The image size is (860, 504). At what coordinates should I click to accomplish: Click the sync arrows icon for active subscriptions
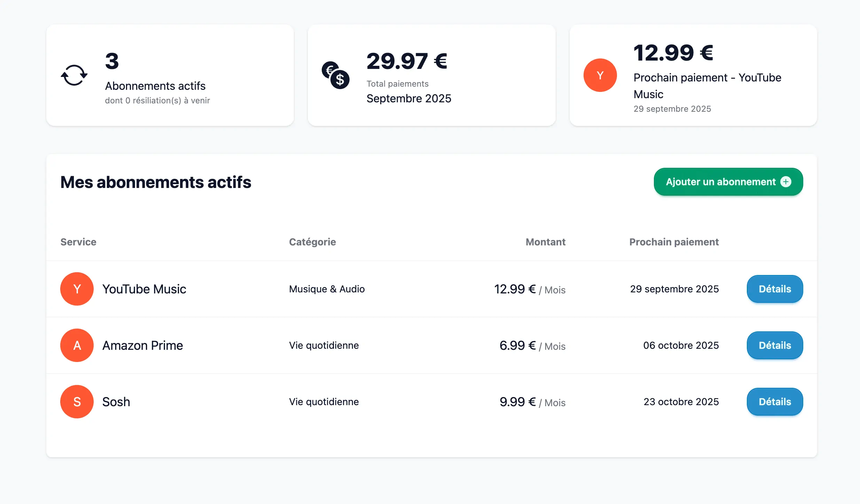point(74,75)
